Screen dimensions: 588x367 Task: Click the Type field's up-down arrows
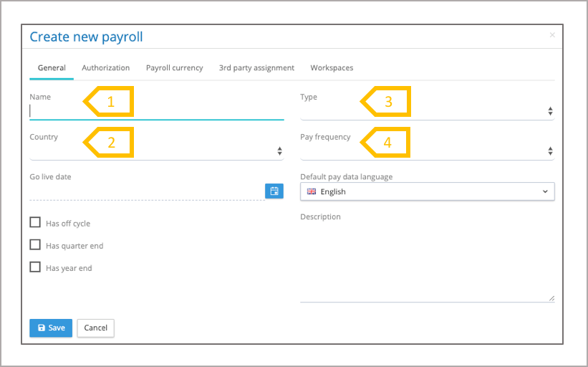[550, 111]
